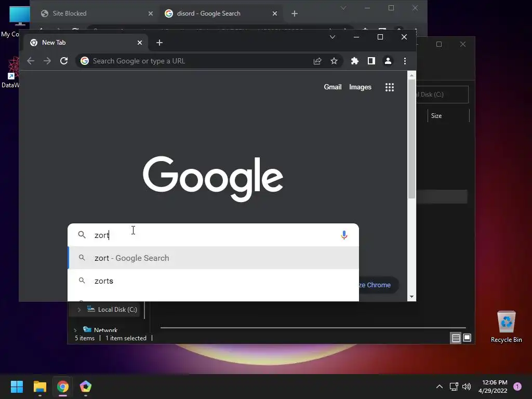This screenshot has height=399, width=532.
Task: Select the DataW desktop shortcut
Action: (x=10, y=73)
